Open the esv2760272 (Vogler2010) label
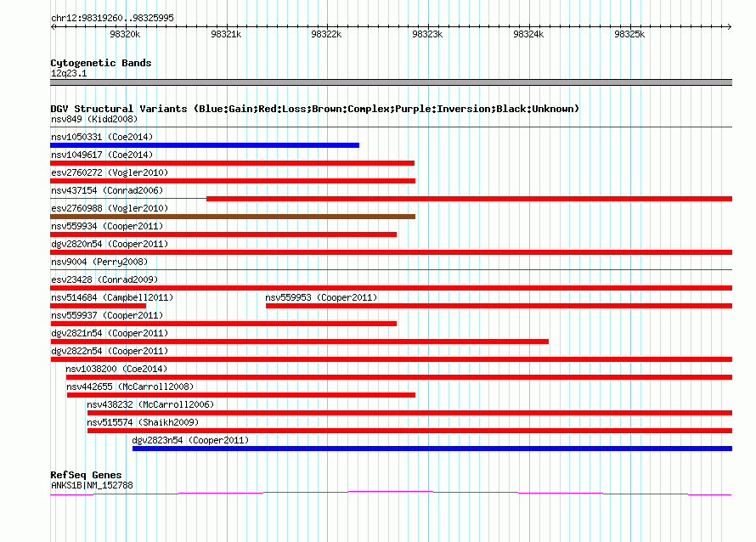 (110, 172)
